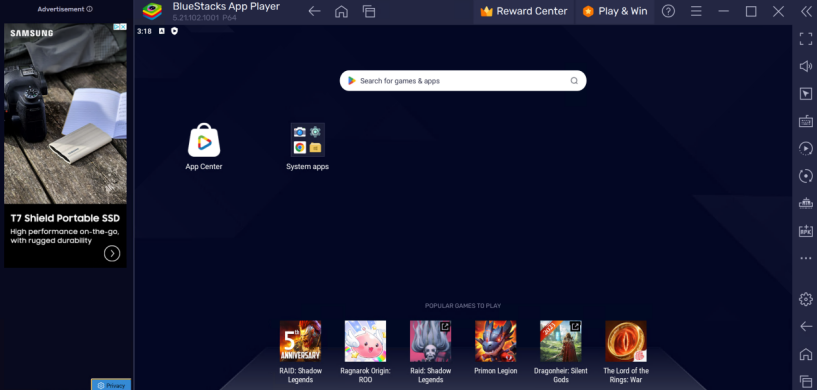Click the volume speaker icon in sidebar

coord(806,66)
